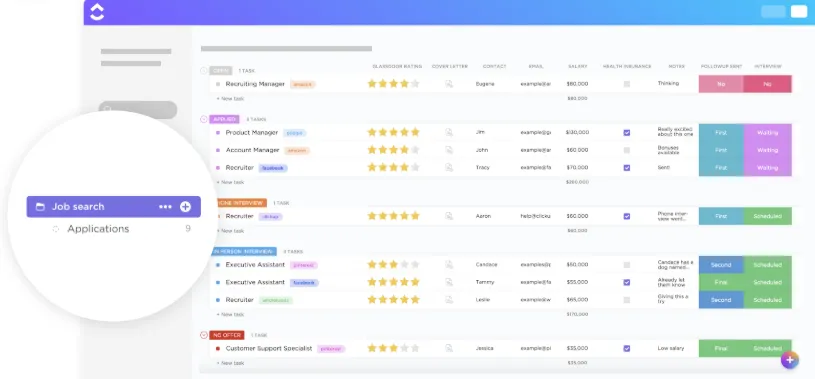
Task: Collapse the Applied status group
Action: [204, 119]
